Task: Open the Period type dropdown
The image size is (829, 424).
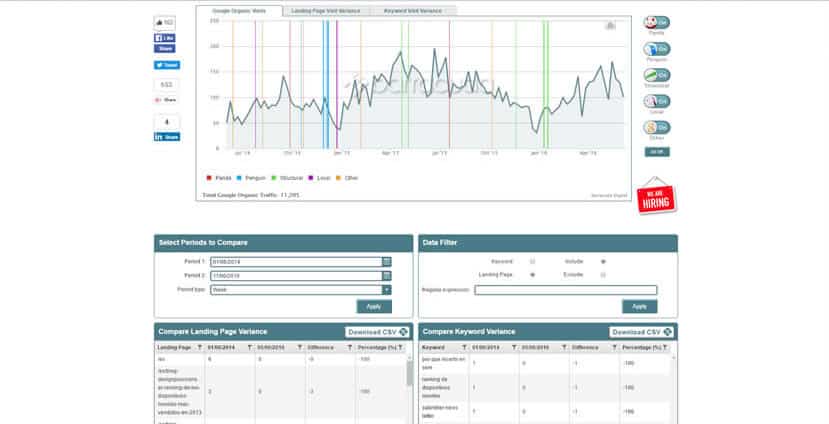Action: [x=301, y=290]
